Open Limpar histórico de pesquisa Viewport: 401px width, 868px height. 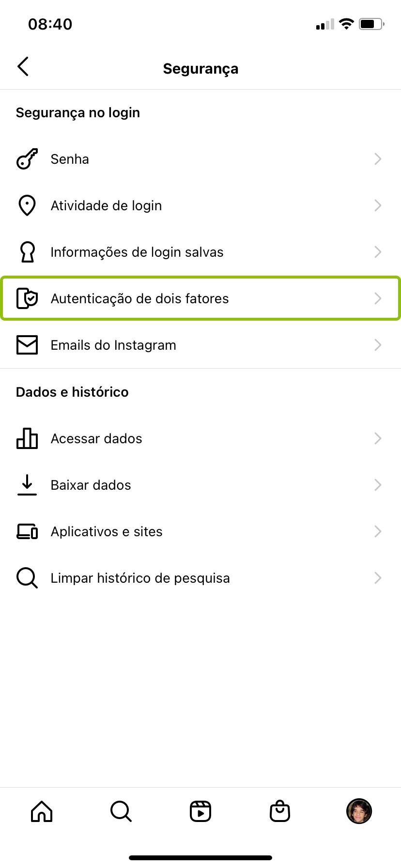[x=140, y=578]
